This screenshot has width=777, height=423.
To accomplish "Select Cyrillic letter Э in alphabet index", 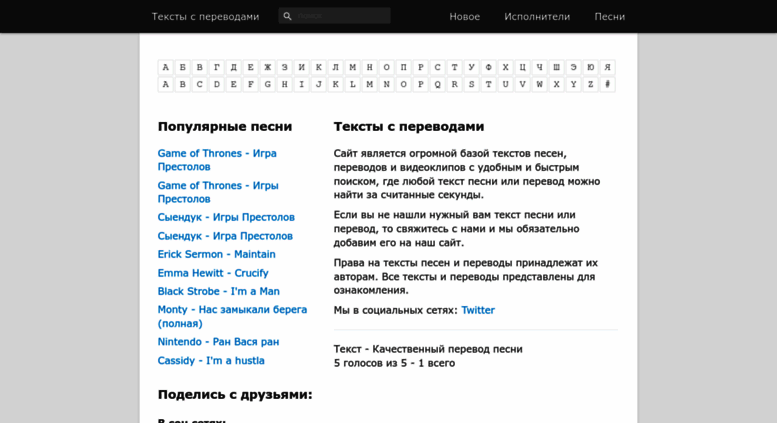I will (x=573, y=67).
